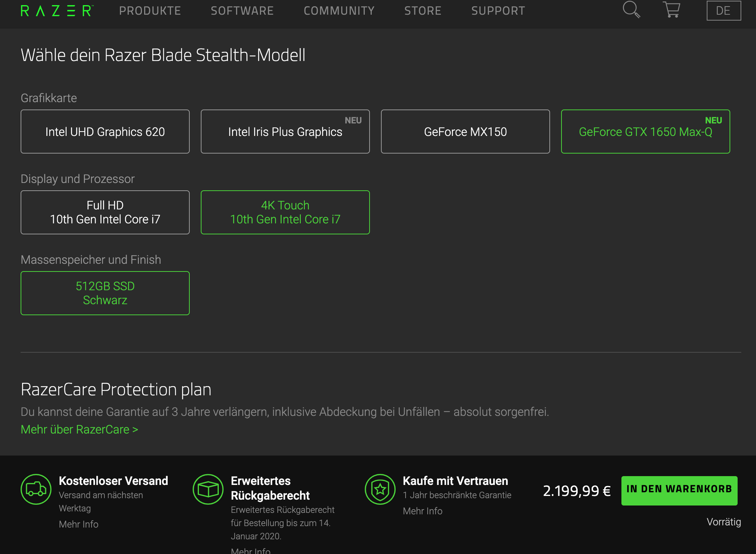This screenshot has height=554, width=756.
Task: Select GeForce MX150 graphics card
Action: (x=465, y=131)
